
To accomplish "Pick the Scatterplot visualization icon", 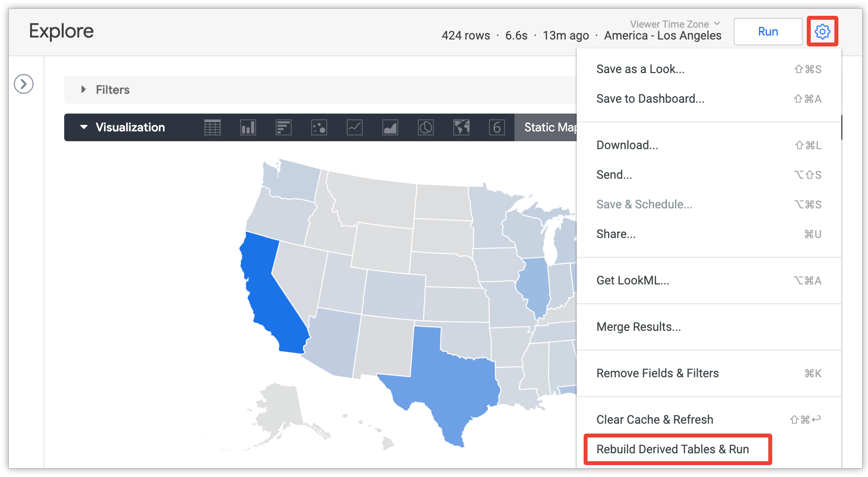I will coord(319,127).
